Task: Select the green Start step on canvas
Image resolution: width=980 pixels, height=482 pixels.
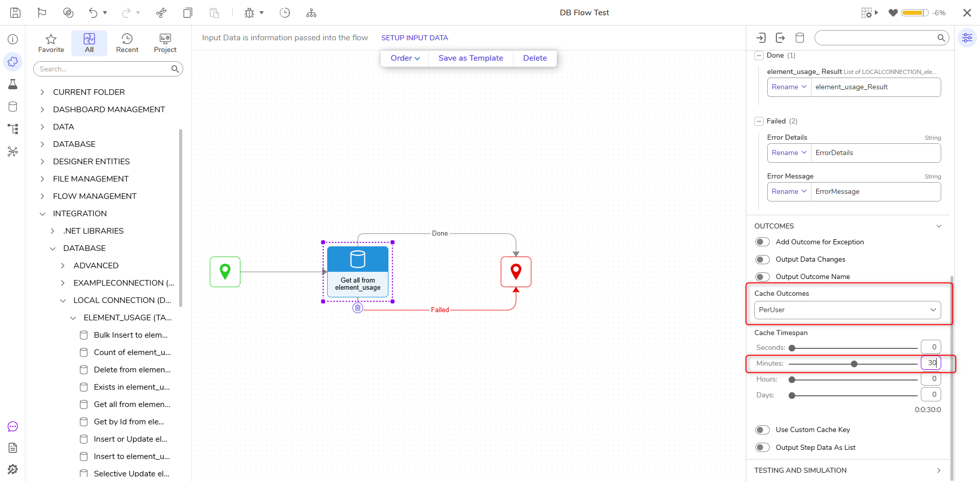Action: [x=225, y=272]
